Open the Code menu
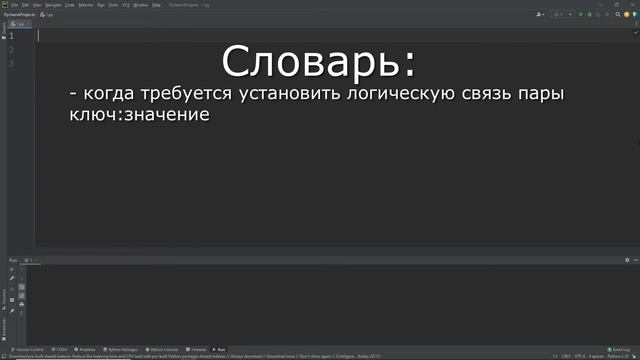The height and width of the screenshot is (360, 640). [x=70, y=5]
